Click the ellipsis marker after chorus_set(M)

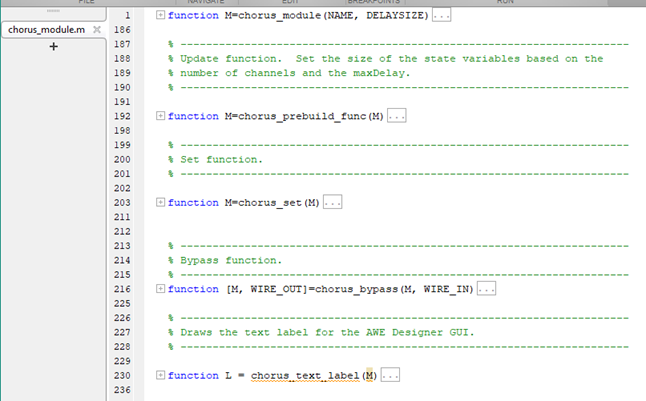pos(332,203)
